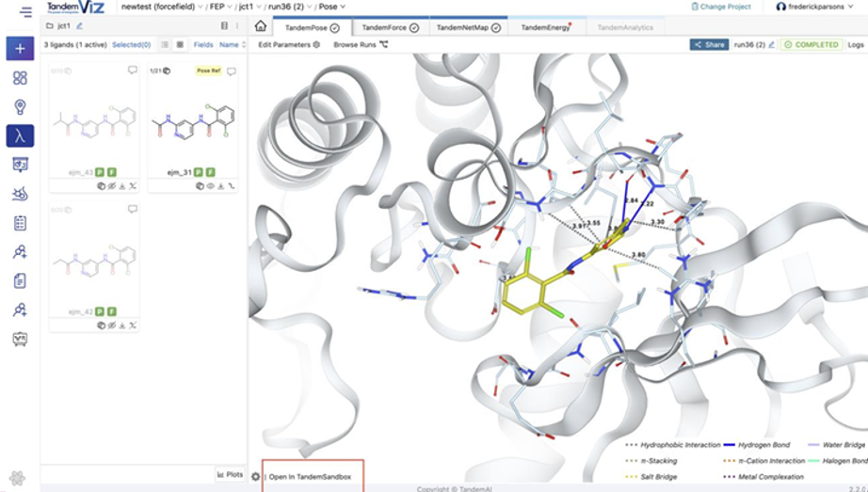Download the ejm_42 ligand

(122, 325)
